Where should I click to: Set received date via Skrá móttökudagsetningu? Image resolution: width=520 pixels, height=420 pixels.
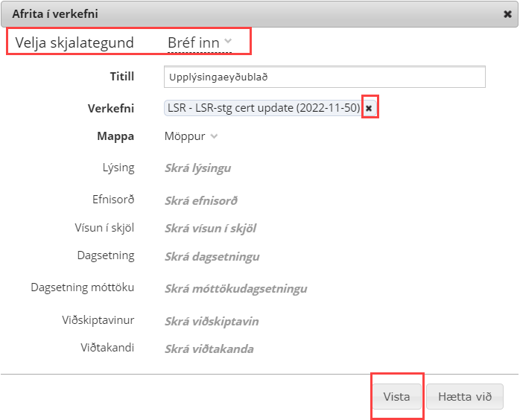click(235, 289)
